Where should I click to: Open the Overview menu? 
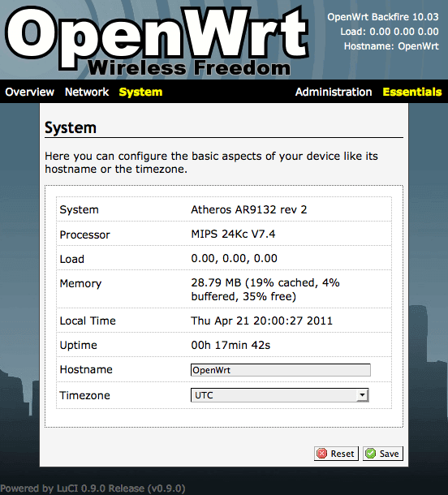point(30,92)
